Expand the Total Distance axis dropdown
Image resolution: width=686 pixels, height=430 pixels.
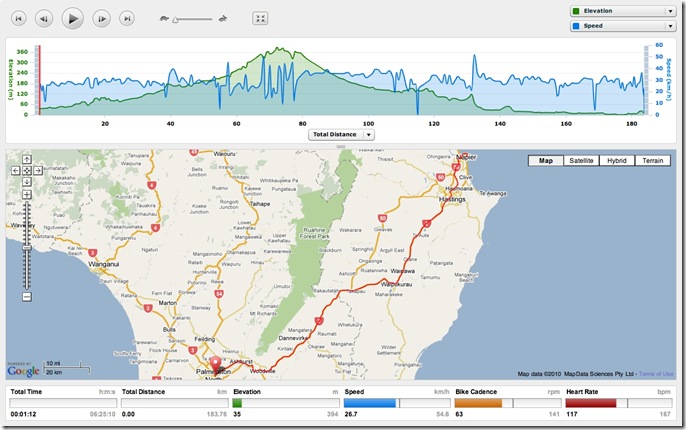(369, 134)
